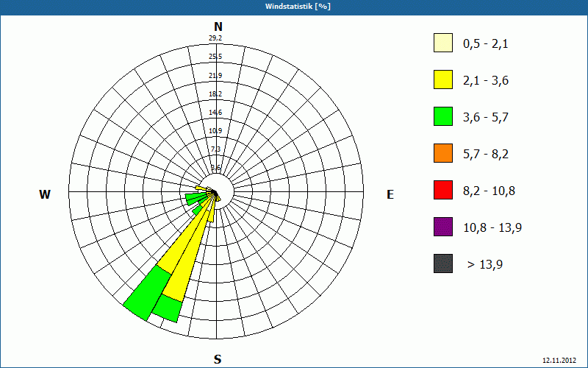Click the E compass label
The image size is (588, 368).
point(390,194)
